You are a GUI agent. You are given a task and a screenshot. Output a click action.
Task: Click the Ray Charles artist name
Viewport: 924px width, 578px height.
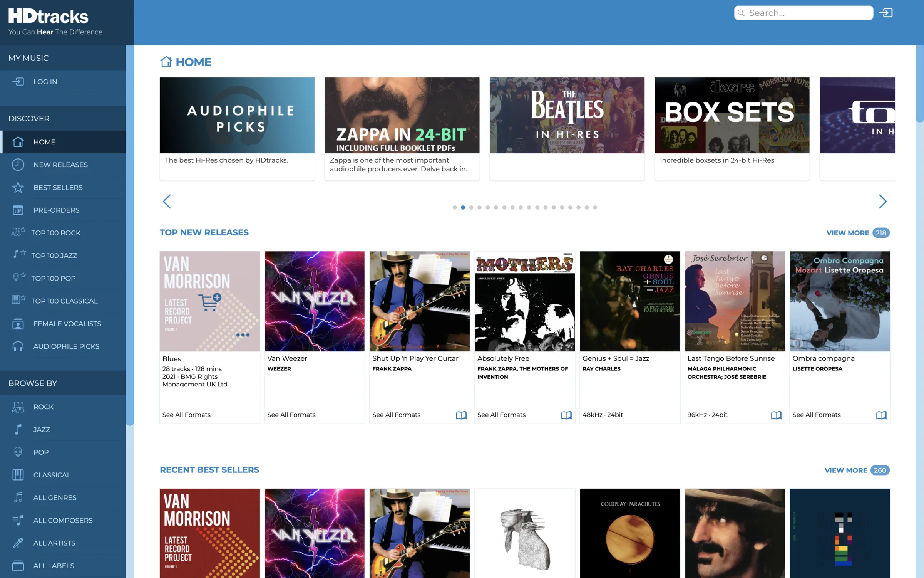tap(601, 369)
